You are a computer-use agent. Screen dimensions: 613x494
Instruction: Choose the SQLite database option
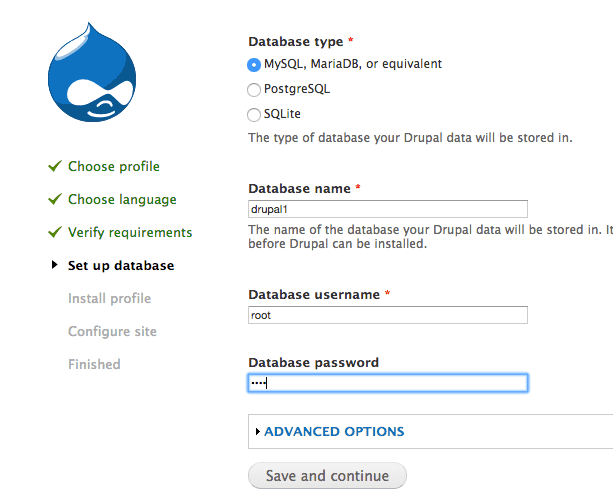(254, 115)
